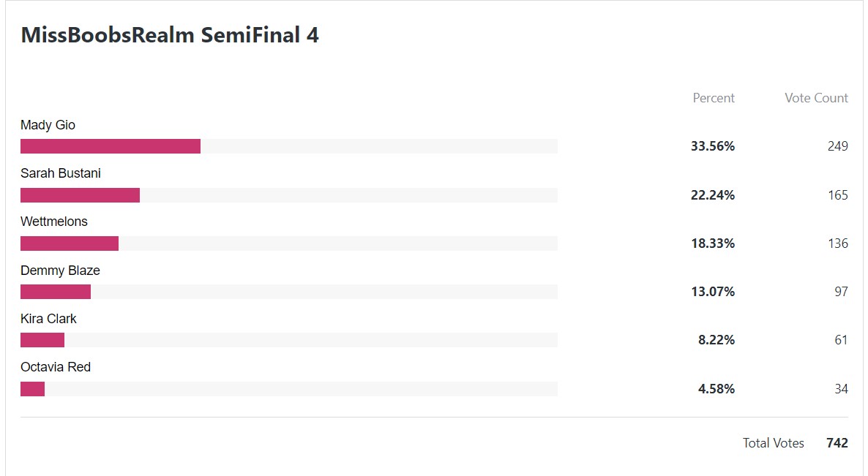The height and width of the screenshot is (476, 868).
Task: Click the Wettmelons result bar
Action: 289,243
